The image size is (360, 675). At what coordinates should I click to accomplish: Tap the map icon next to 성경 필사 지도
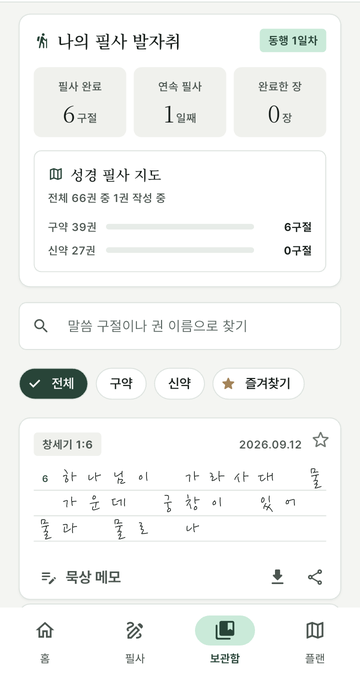click(x=56, y=174)
